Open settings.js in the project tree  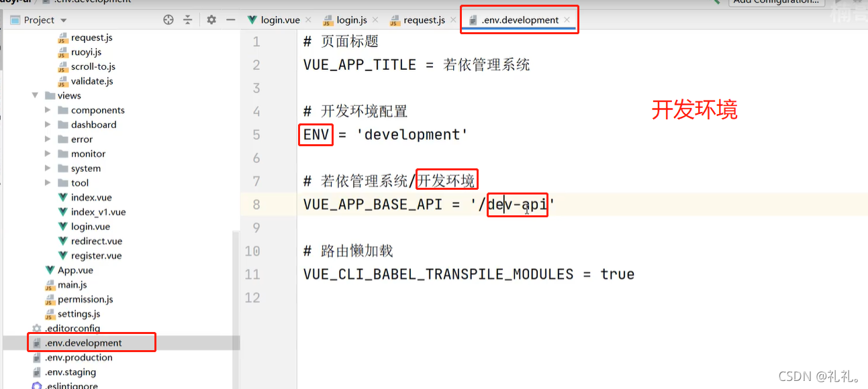79,314
